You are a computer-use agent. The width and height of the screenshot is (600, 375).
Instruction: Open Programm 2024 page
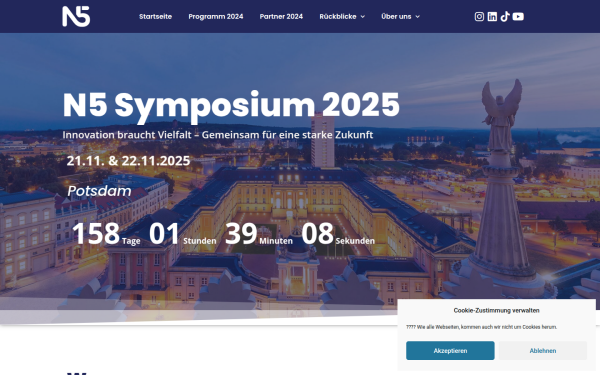(216, 16)
